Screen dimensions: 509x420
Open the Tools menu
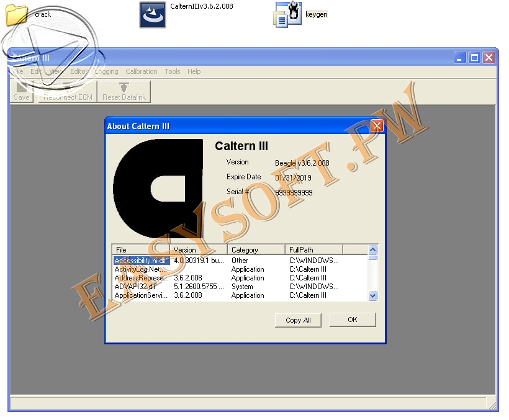(x=173, y=71)
